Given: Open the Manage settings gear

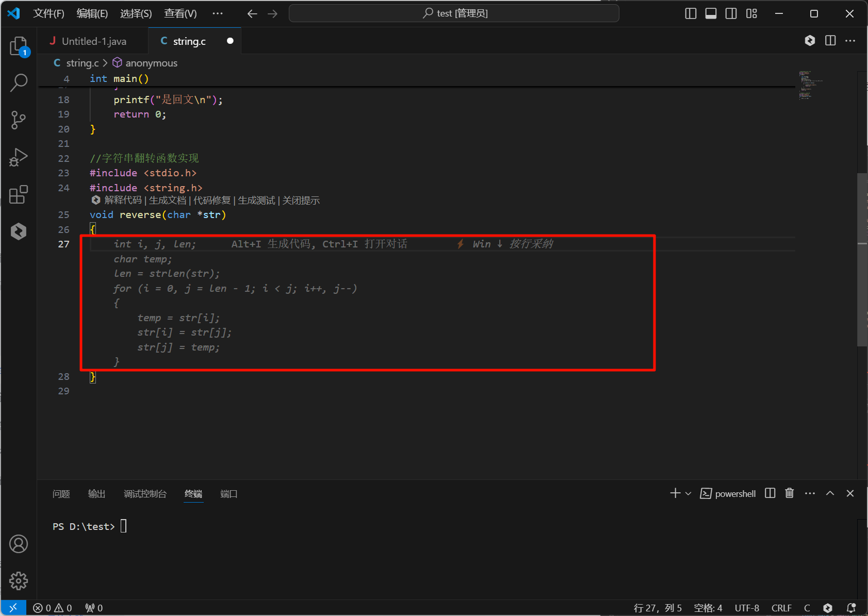Looking at the screenshot, I should [x=19, y=581].
